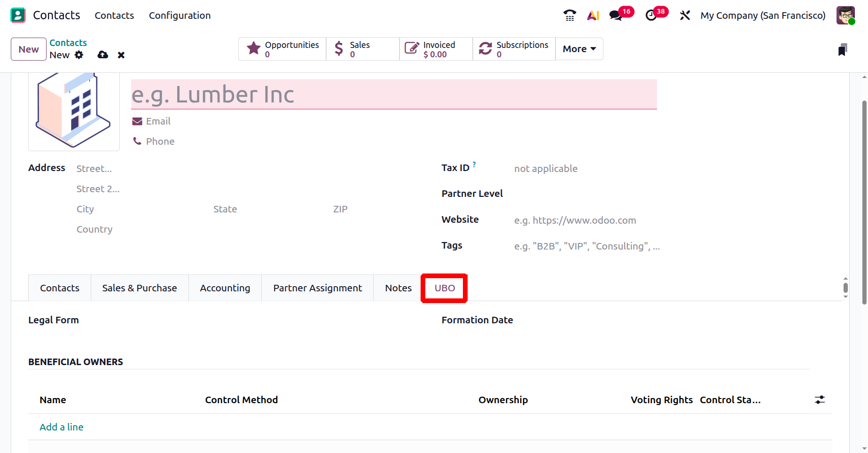Click the bookmark icon at top right
Viewport: 868px width, 453px height.
(x=843, y=50)
